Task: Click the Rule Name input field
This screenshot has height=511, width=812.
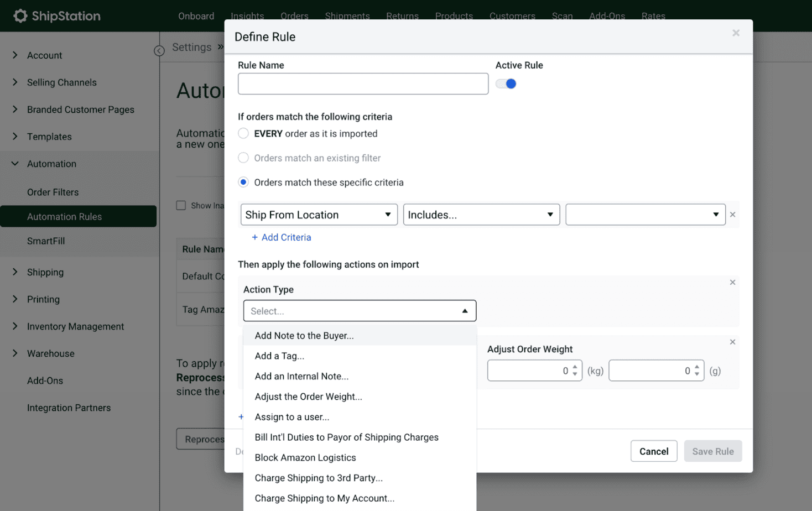Action: coord(363,84)
